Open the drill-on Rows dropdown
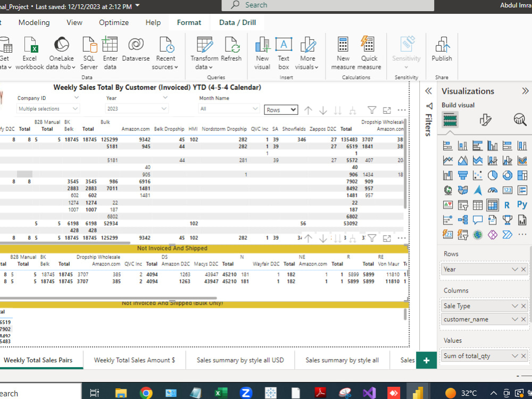Screen dimensions: 532x399 pyautogui.click(x=281, y=110)
